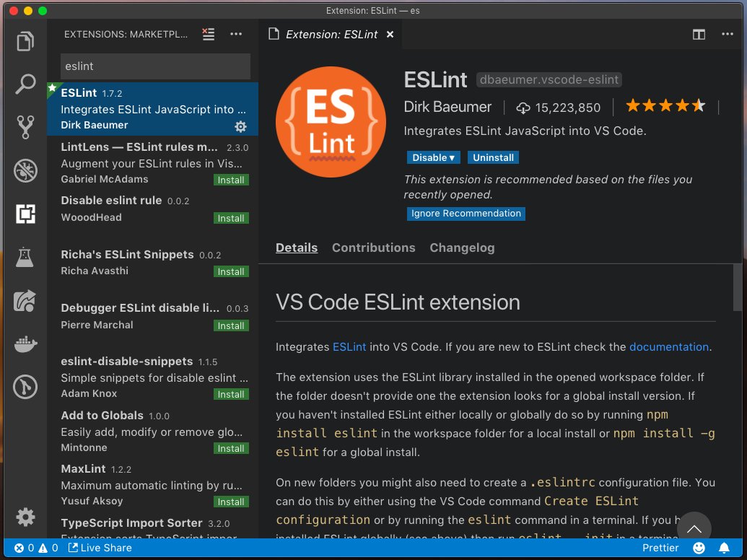Click the errors count in status bar
The image size is (747, 560).
click(25, 548)
